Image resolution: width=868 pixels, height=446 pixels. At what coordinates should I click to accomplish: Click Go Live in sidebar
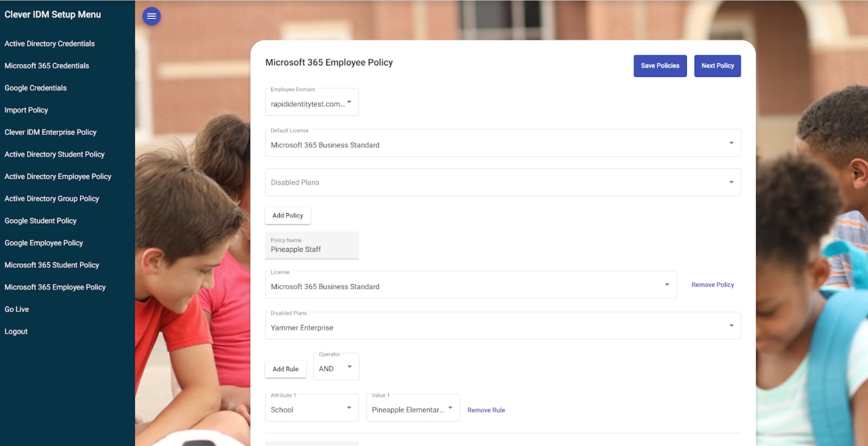point(17,309)
